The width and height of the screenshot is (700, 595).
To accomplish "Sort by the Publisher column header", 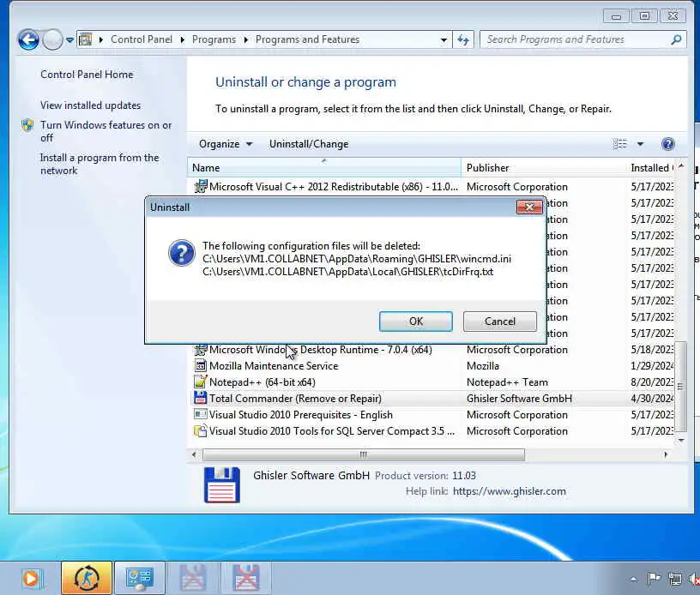I will pyautogui.click(x=544, y=168).
